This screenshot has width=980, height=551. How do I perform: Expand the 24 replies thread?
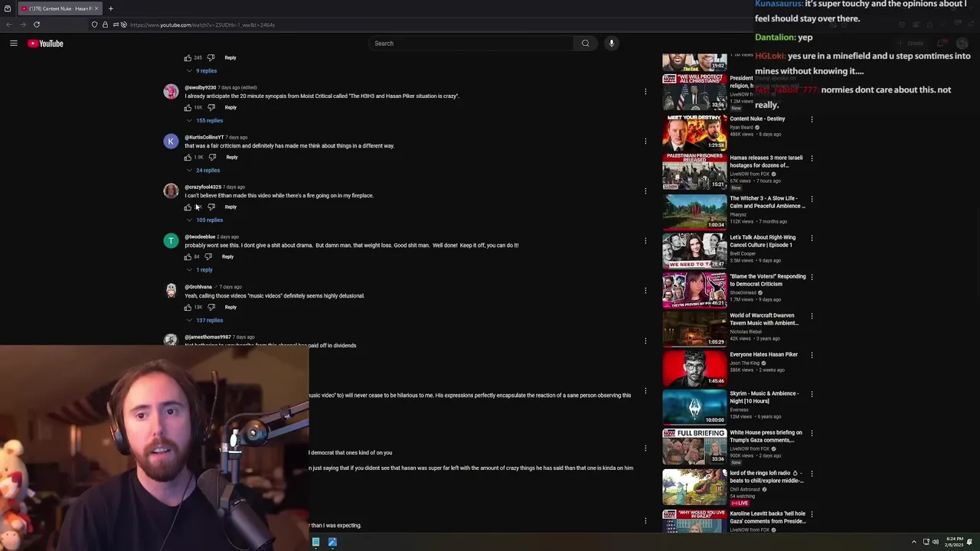(x=203, y=171)
